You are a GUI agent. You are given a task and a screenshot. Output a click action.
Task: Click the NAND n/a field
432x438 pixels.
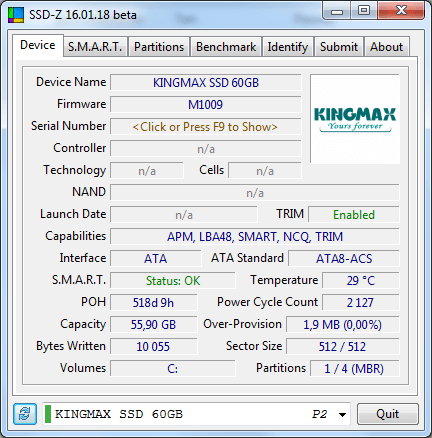(255, 193)
